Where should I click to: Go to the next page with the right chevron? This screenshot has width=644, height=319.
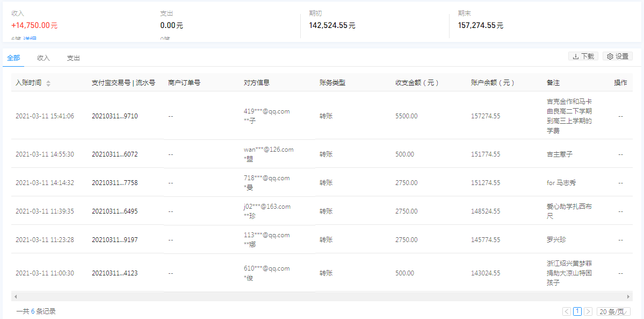coord(588,311)
